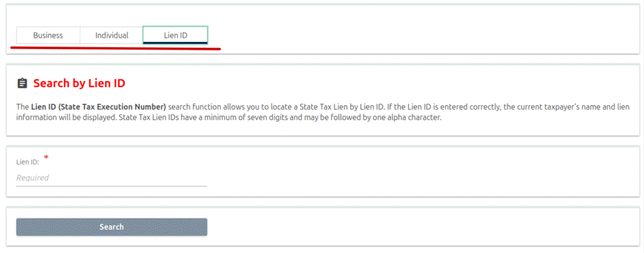Focus the Lien ID input field
This screenshot has height=253, width=644.
point(111,178)
